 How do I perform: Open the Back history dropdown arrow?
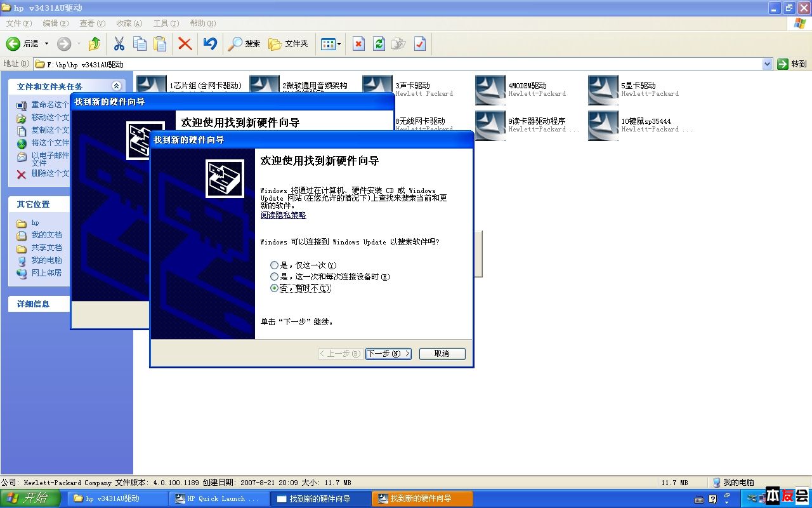(x=46, y=44)
